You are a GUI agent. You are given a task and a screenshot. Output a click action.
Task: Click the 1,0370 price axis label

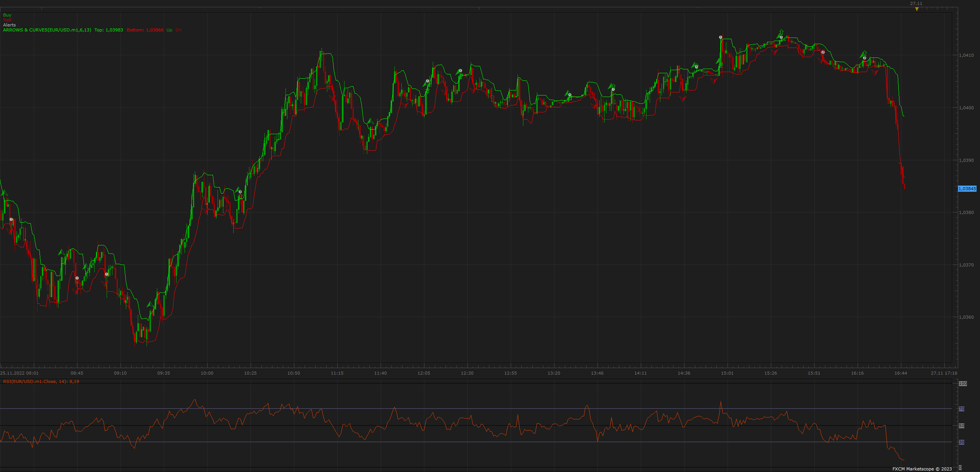[966, 265]
